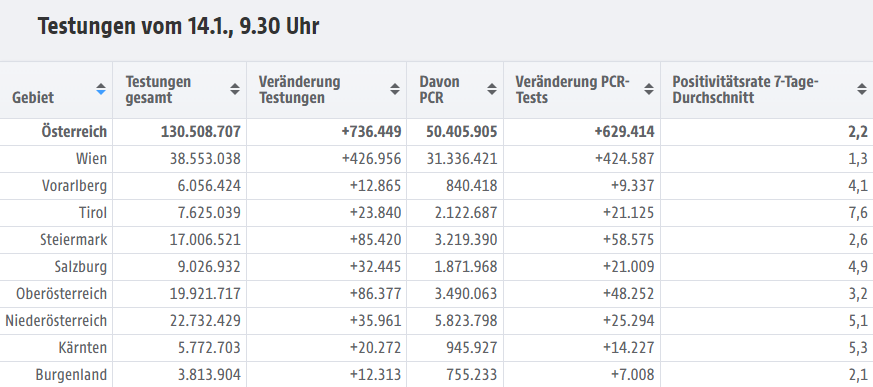Select the Vorarlberg row name
This screenshot has height=387, width=873.
tap(75, 185)
